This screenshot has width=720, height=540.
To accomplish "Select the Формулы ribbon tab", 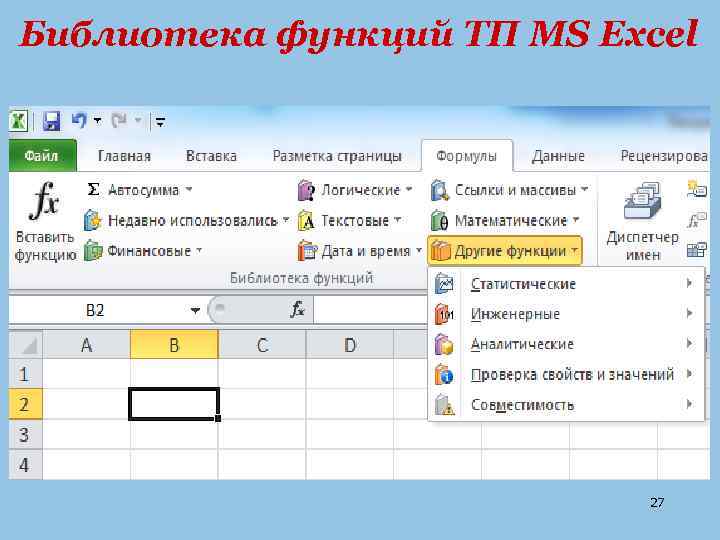I will [467, 156].
